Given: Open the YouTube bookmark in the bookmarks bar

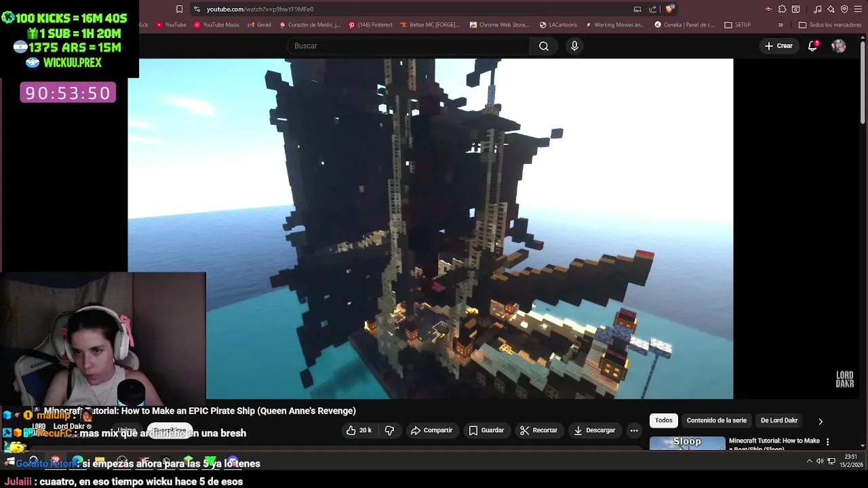Looking at the screenshot, I should coord(171,25).
